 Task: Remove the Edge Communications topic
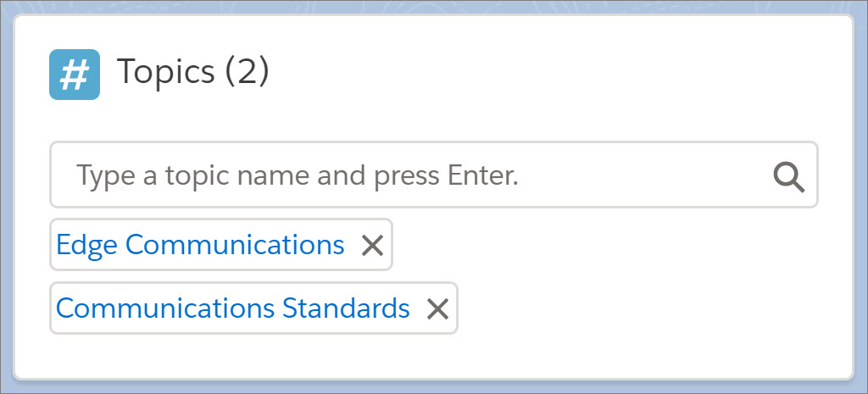(x=373, y=246)
